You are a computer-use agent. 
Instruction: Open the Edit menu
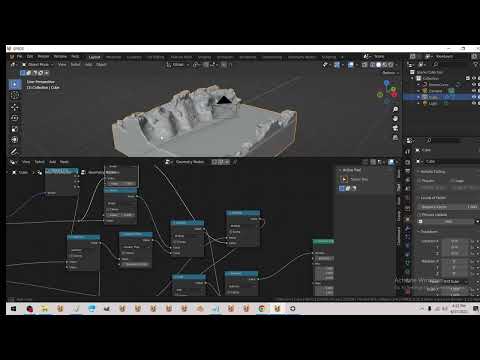point(30,57)
